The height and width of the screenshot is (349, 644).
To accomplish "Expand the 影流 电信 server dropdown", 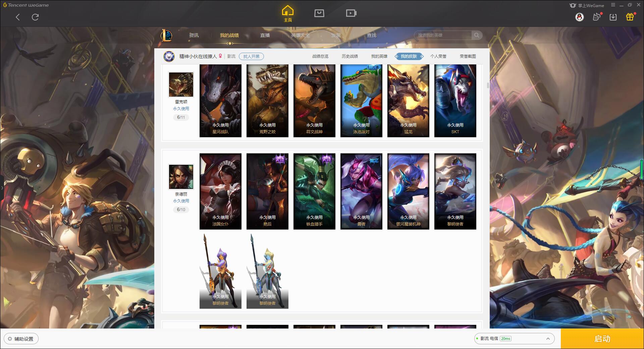I will click(x=514, y=339).
